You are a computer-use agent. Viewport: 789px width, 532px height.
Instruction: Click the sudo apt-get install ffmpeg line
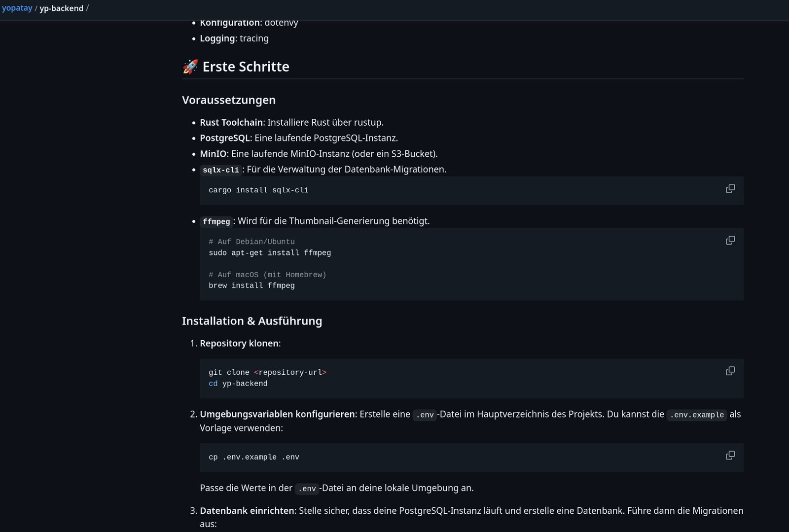point(270,253)
